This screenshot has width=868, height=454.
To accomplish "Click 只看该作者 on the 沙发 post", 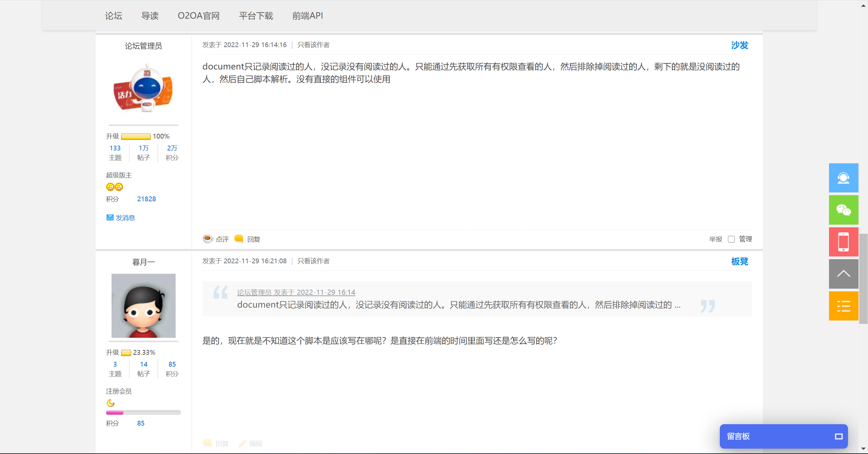I will tap(313, 45).
